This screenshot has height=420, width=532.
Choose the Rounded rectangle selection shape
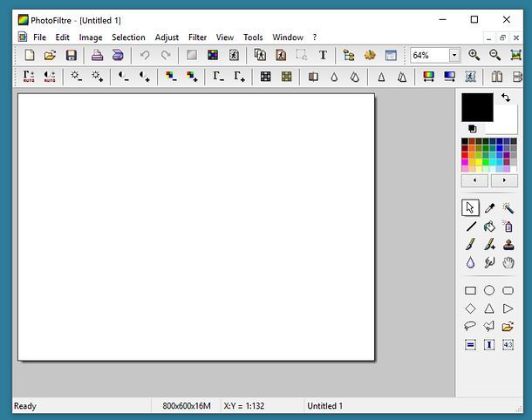click(x=508, y=290)
